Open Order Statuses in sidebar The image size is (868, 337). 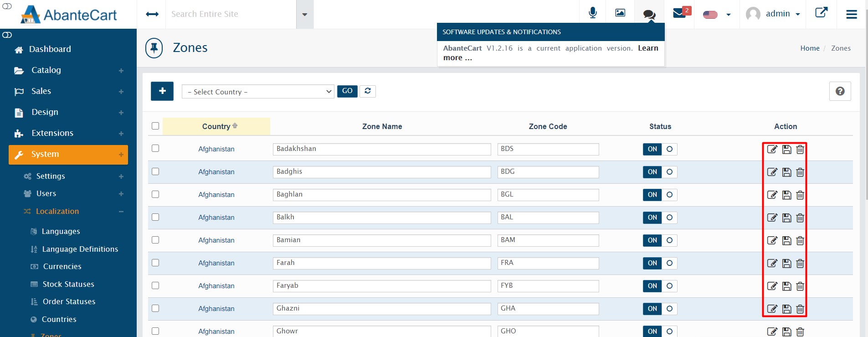pos(69,302)
